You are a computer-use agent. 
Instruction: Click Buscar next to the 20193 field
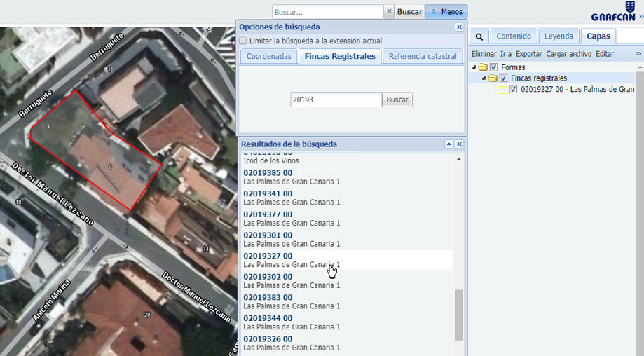(x=397, y=100)
